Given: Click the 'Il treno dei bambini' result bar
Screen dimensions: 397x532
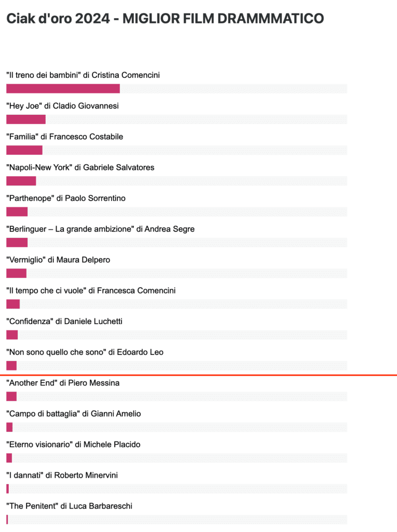Looking at the screenshot, I should pyautogui.click(x=63, y=88).
